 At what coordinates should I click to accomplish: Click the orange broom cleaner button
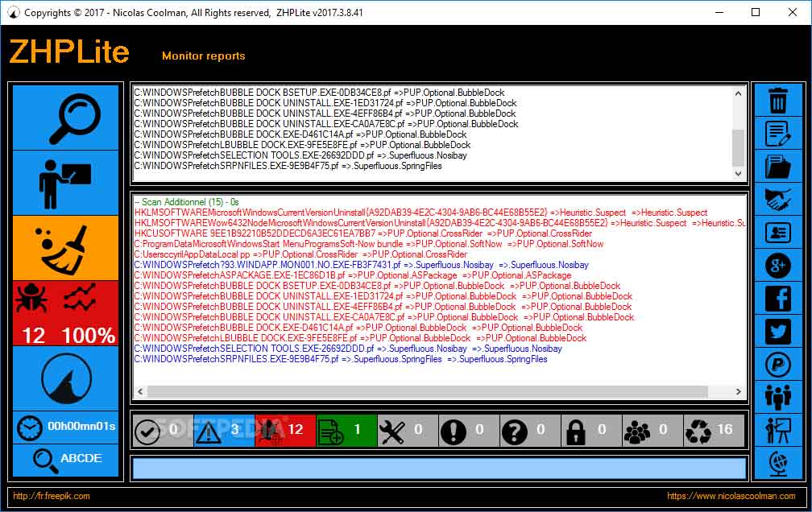click(66, 248)
